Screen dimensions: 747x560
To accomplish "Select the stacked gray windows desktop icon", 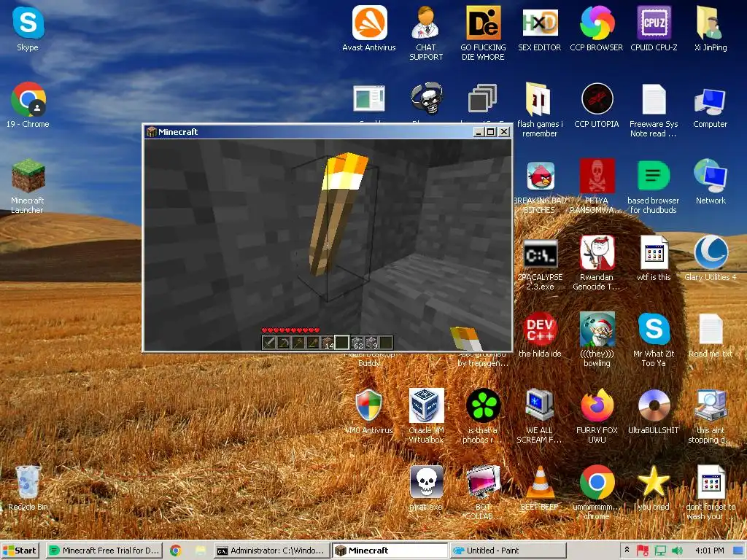I will pyautogui.click(x=483, y=98).
